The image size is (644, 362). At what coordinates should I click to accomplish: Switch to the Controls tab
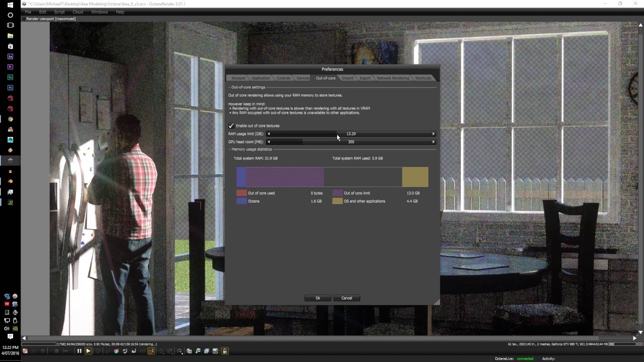[x=283, y=78]
